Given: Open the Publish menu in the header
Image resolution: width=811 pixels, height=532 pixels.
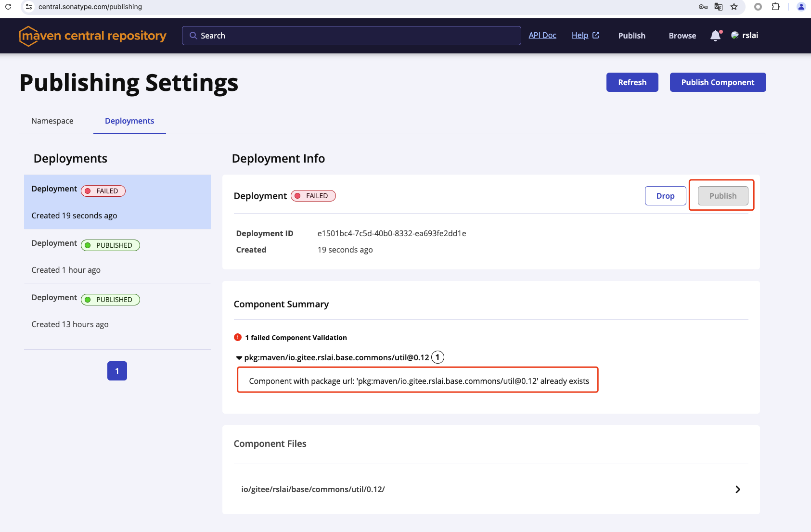Looking at the screenshot, I should [632, 36].
